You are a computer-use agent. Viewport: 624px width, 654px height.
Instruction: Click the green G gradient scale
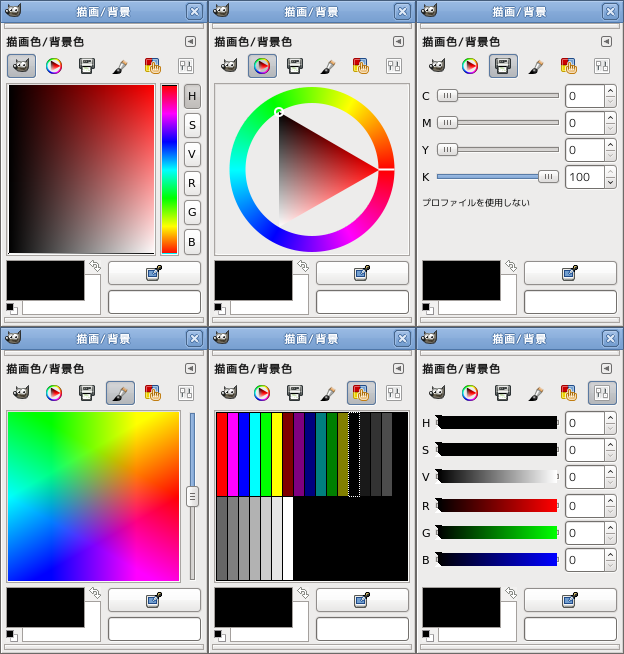[497, 533]
